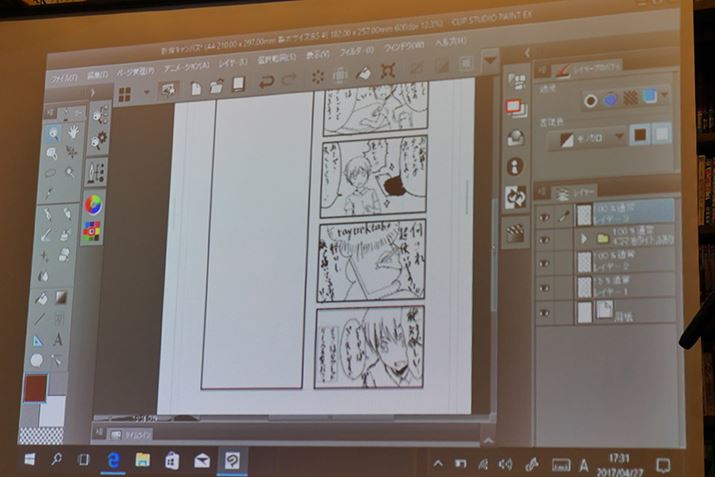
Task: Click the Redo arrow
Action: [289, 80]
